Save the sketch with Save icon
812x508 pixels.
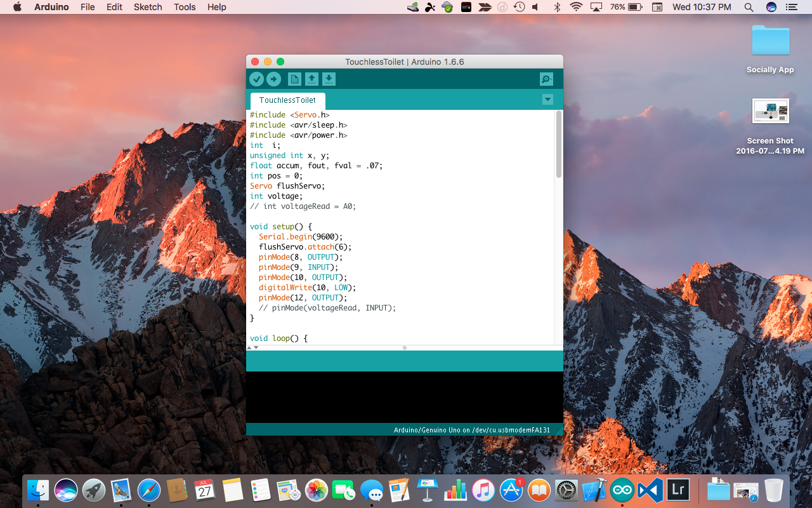(x=329, y=79)
